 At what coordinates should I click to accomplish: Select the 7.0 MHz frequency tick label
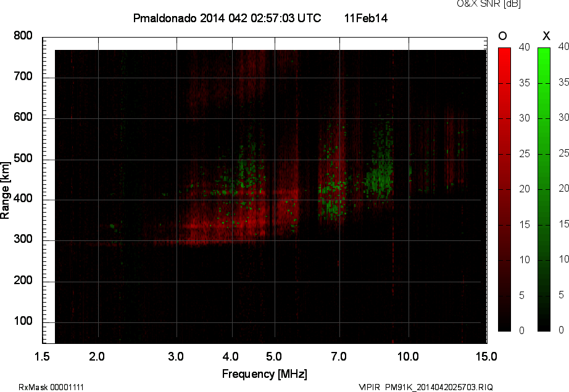tap(339, 356)
